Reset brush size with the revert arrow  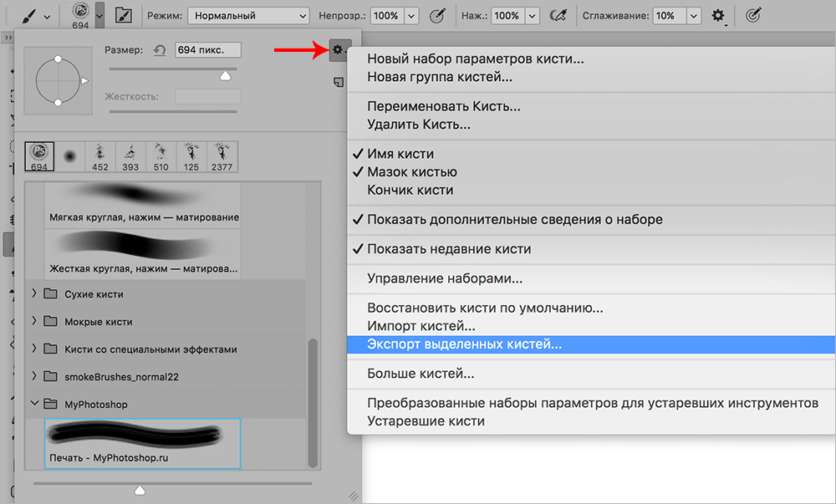(x=161, y=51)
